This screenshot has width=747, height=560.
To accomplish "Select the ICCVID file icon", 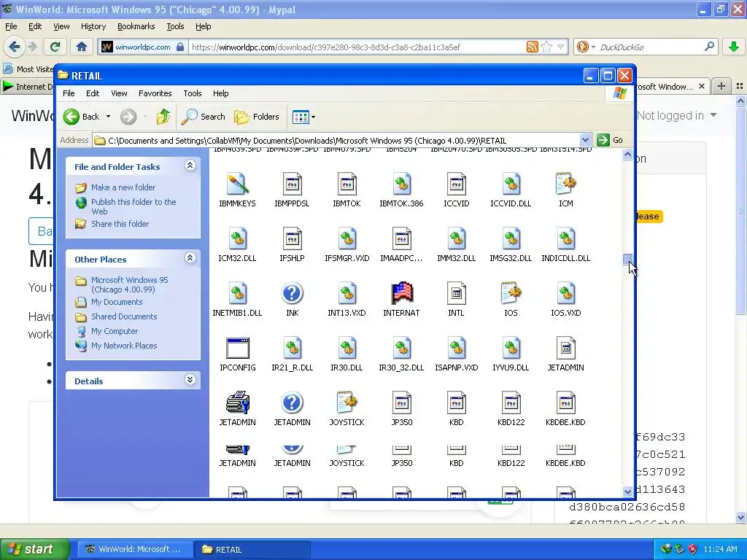I will click(x=457, y=184).
